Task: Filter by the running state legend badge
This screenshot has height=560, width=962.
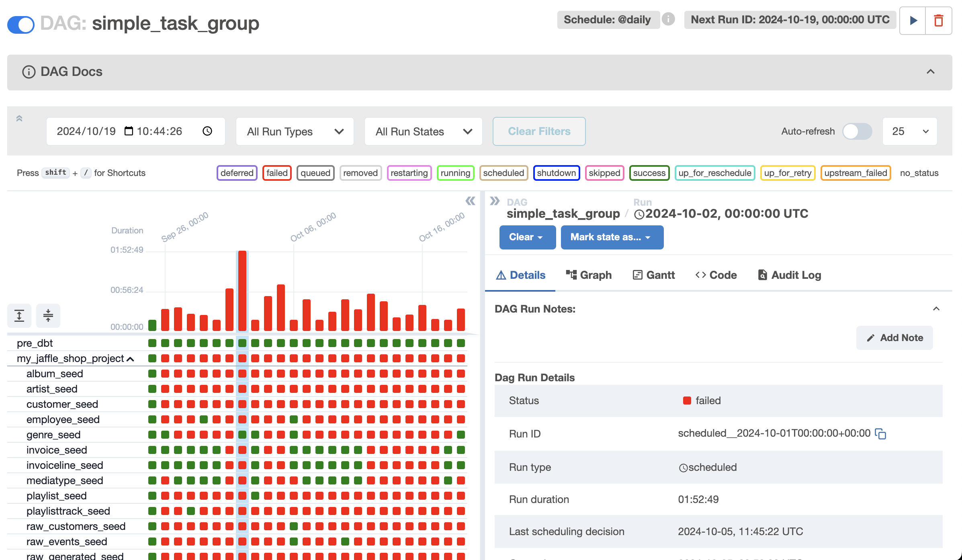Action: [455, 173]
